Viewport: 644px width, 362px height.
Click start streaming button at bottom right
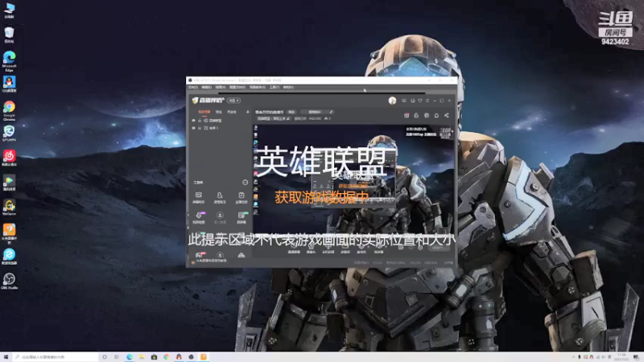click(x=437, y=248)
